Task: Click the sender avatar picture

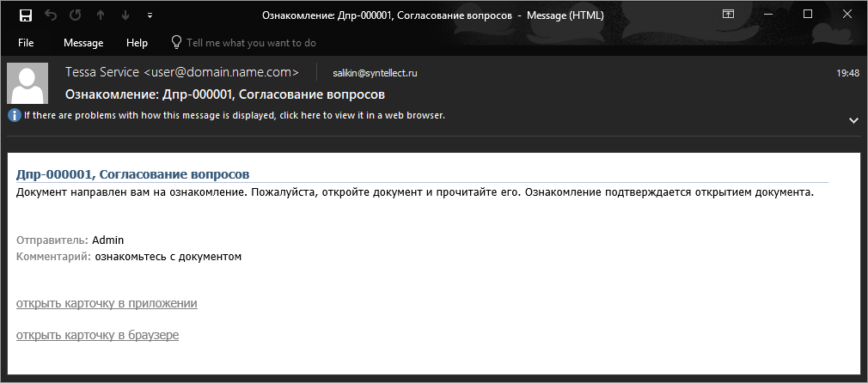Action: click(x=28, y=83)
